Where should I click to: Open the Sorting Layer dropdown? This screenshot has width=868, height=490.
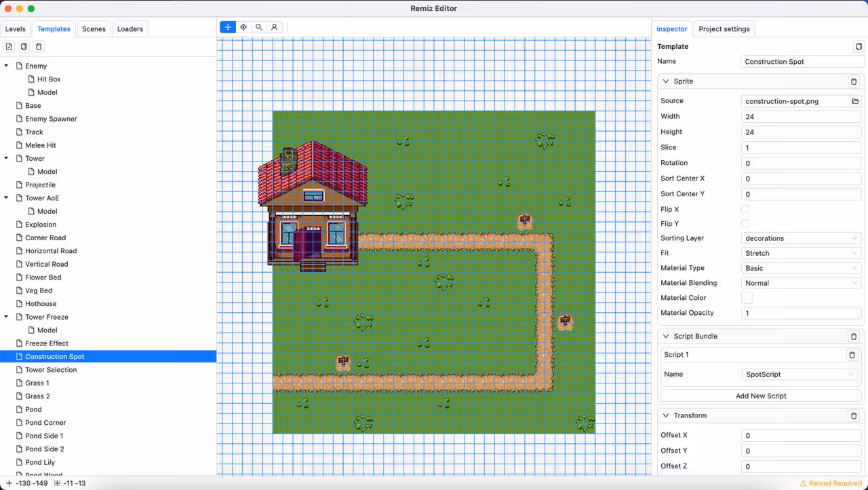coord(801,238)
